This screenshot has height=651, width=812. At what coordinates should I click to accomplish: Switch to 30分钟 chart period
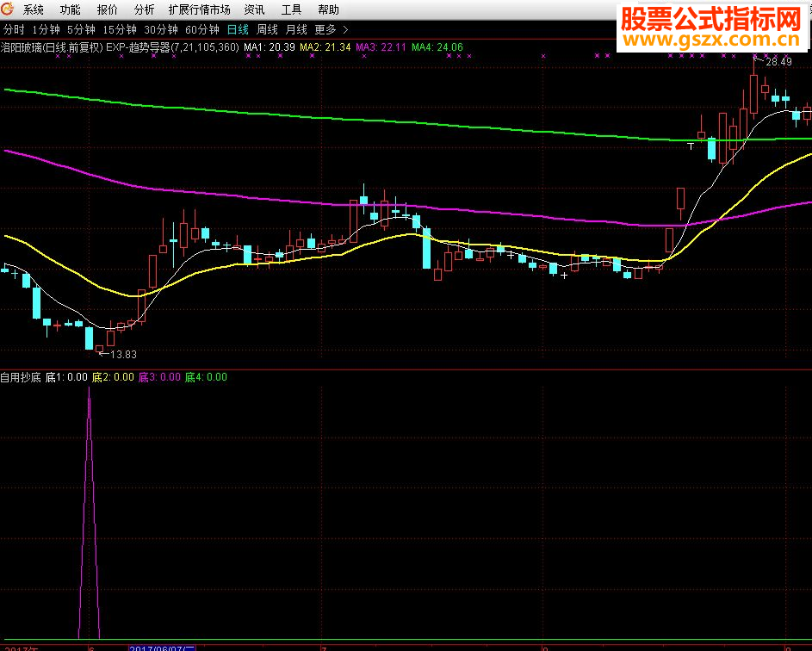(161, 30)
